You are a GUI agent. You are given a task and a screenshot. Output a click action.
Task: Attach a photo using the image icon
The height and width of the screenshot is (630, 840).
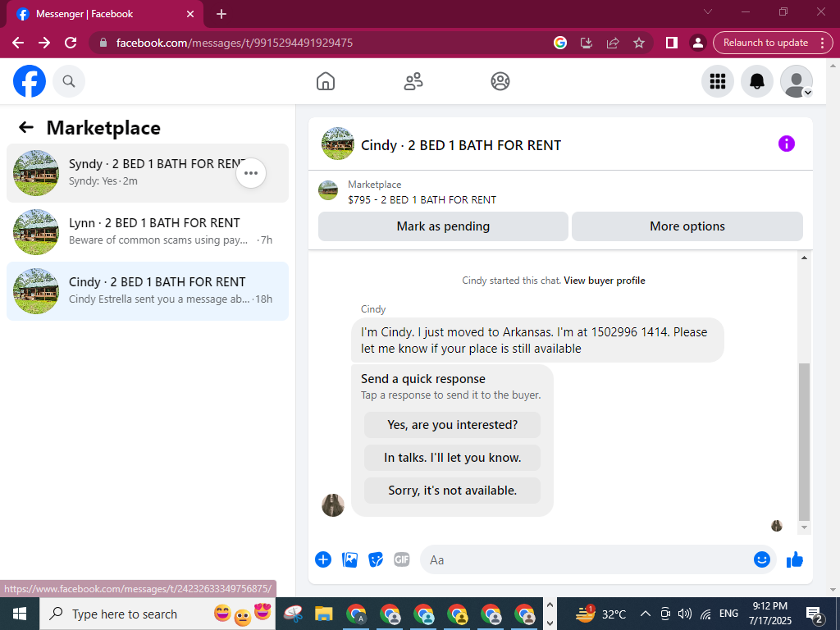pos(349,559)
